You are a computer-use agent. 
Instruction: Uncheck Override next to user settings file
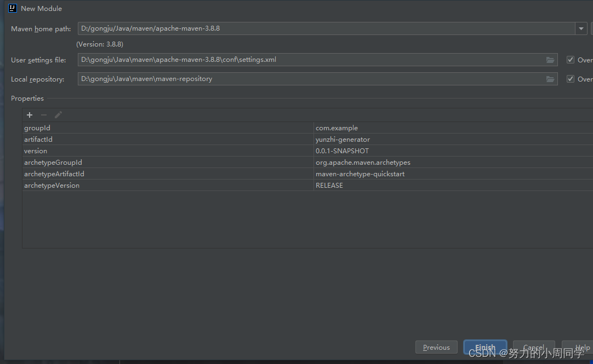(571, 60)
